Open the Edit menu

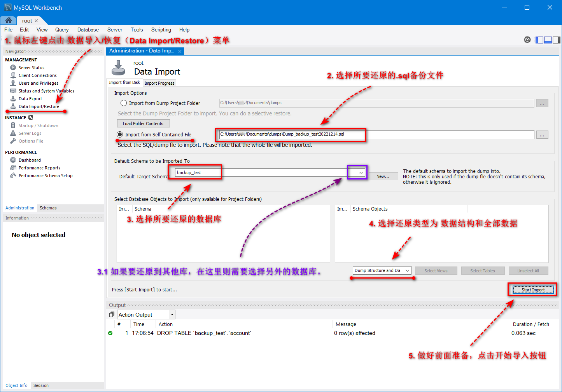coord(24,30)
